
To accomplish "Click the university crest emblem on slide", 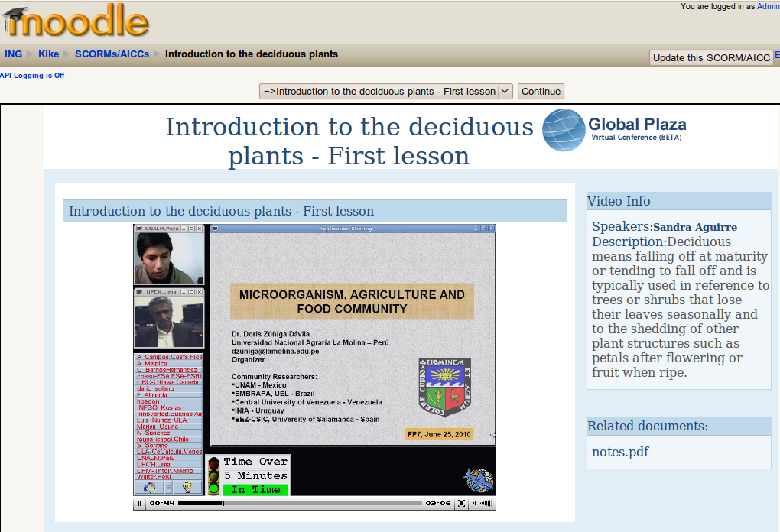I will (444, 388).
